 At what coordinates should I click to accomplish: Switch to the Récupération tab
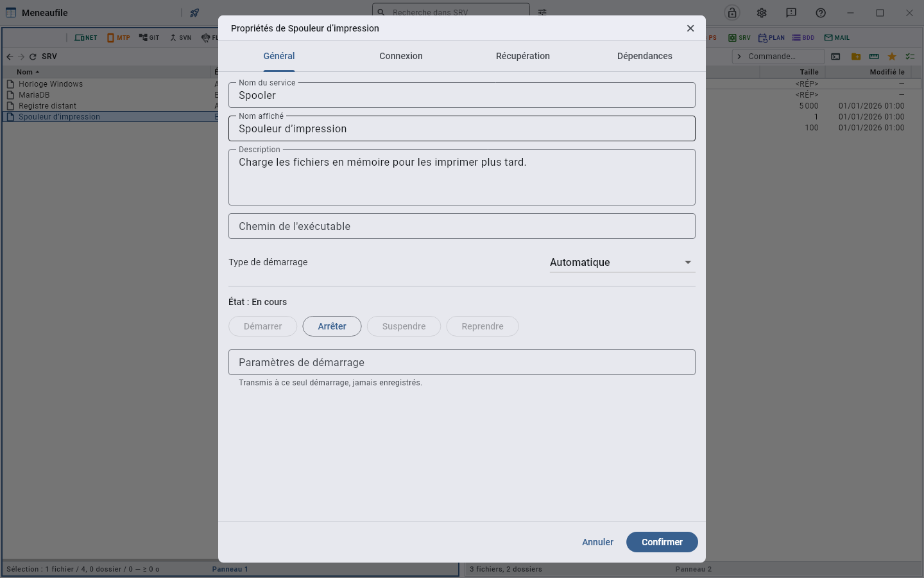523,56
